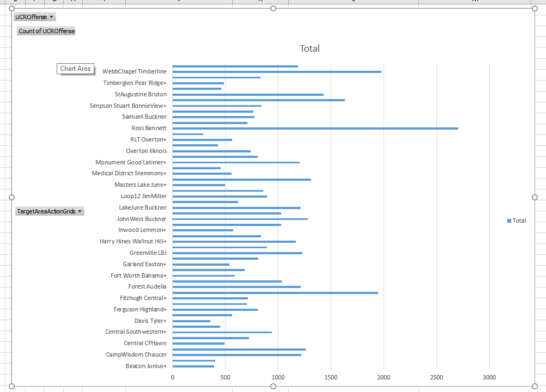Click the Inwood Lemmon+ axis label

(x=142, y=230)
